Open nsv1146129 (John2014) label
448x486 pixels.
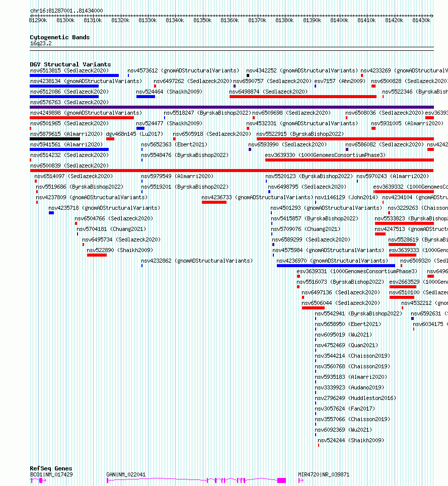[345, 197]
